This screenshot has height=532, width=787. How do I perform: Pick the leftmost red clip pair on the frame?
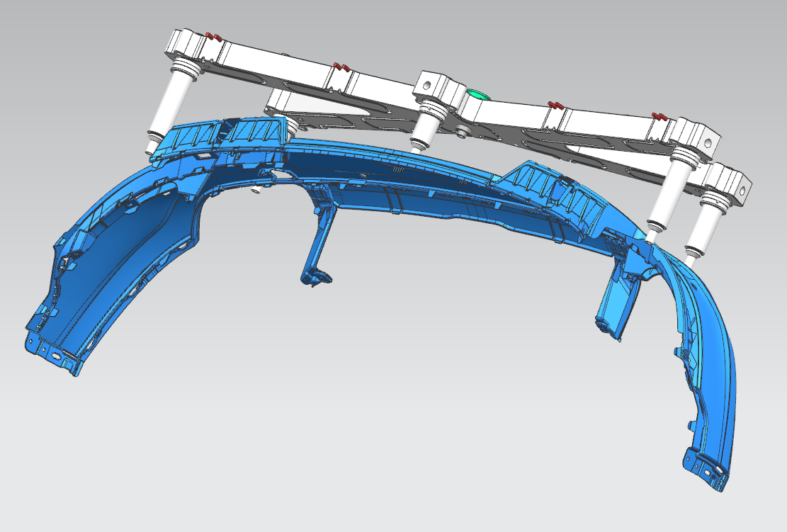213,36
